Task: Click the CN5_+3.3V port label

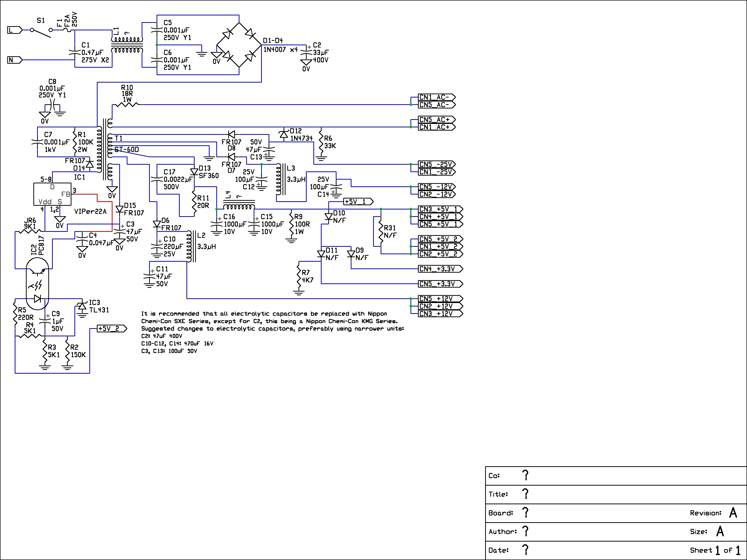Action: (x=441, y=284)
